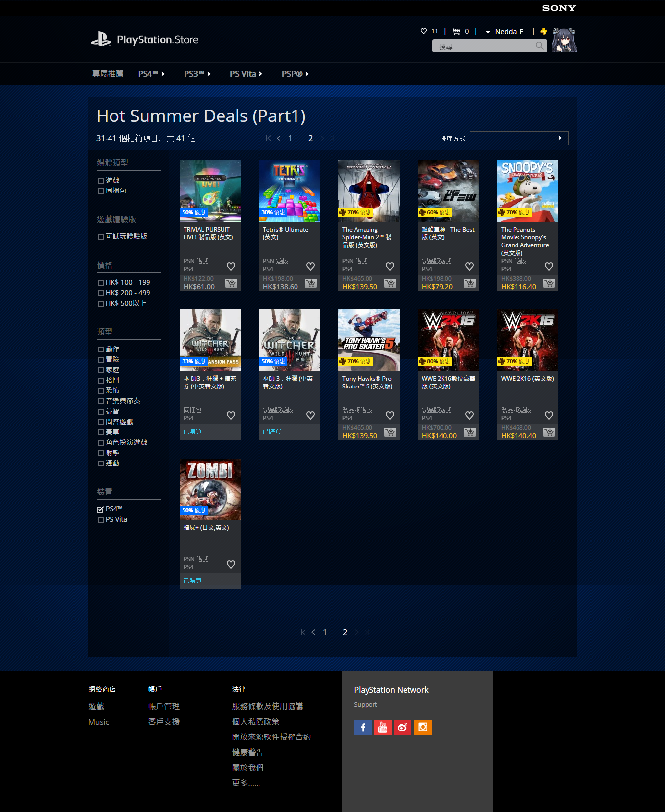
Task: Open 客戶支援 footer link
Action: (164, 722)
